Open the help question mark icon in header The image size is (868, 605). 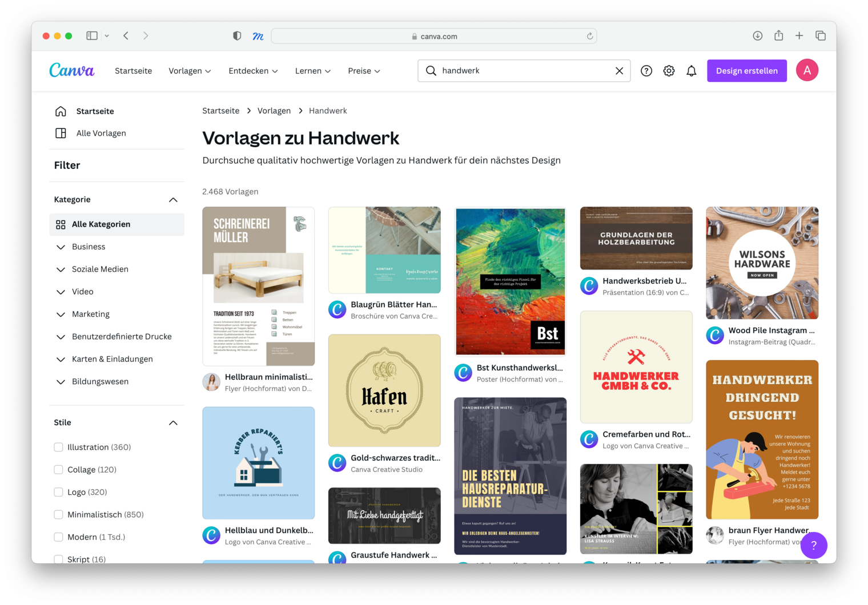[x=646, y=71]
